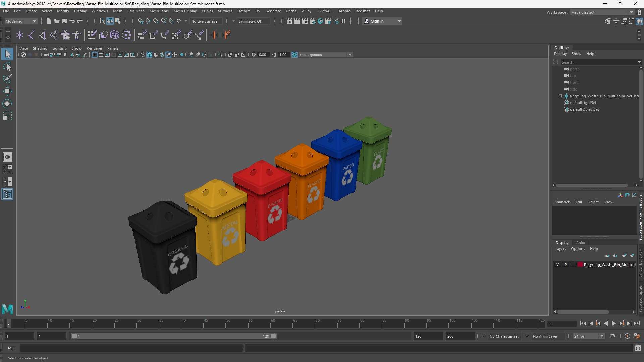Toggle loop playback button
The width and height of the screenshot is (644, 362).
coord(612,336)
